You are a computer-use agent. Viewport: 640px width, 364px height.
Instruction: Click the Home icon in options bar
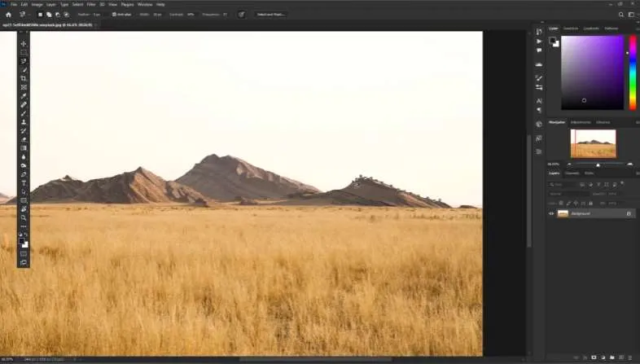[x=8, y=14]
